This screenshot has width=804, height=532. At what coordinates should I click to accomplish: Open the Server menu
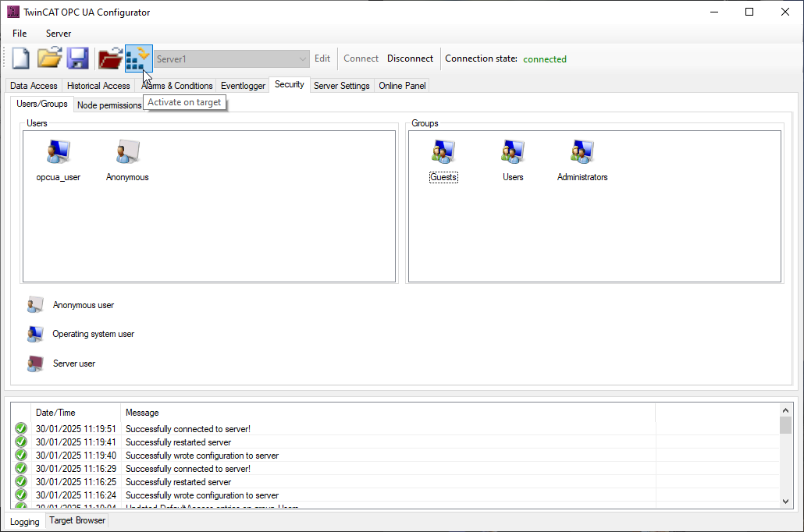59,34
